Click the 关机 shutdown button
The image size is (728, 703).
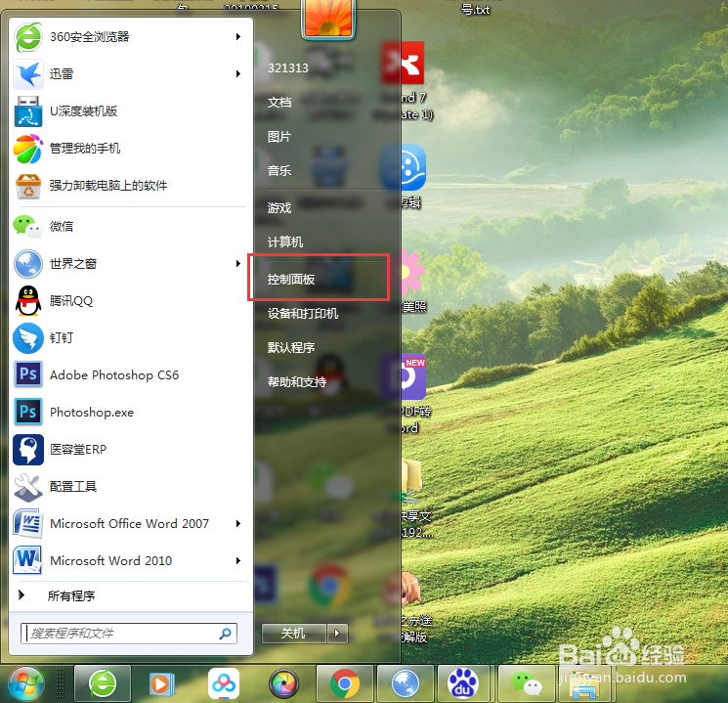294,634
